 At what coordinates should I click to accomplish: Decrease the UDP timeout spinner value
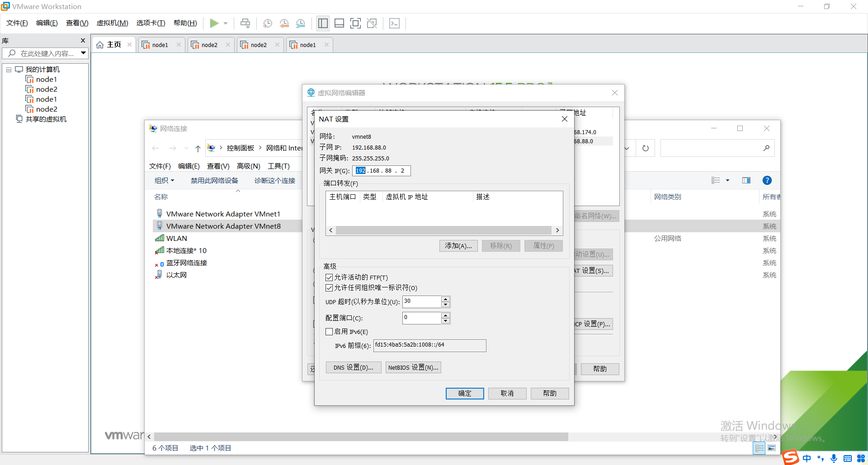[x=446, y=305]
